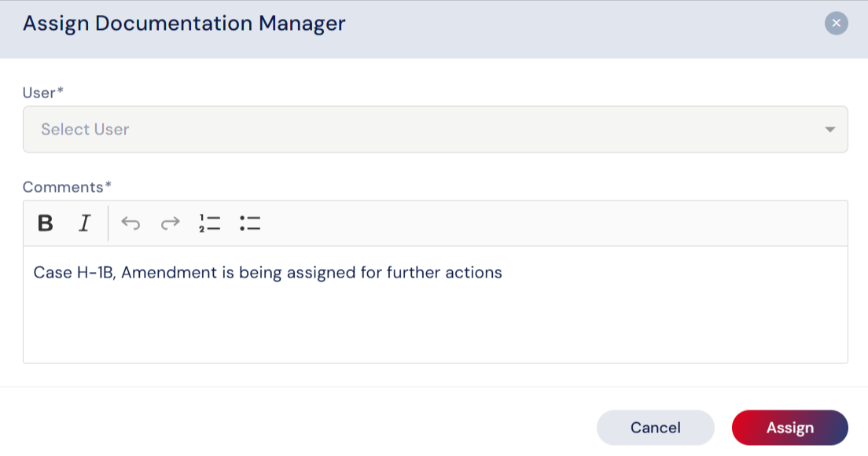Undo the last comment edit

131,223
